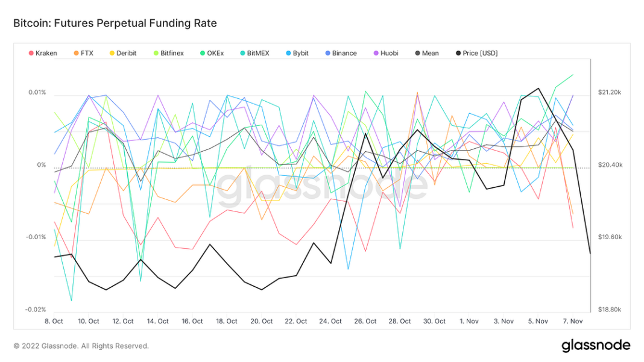Click the 7. Nov axis label
Image resolution: width=644 pixels, height=362 pixels.
point(573,321)
